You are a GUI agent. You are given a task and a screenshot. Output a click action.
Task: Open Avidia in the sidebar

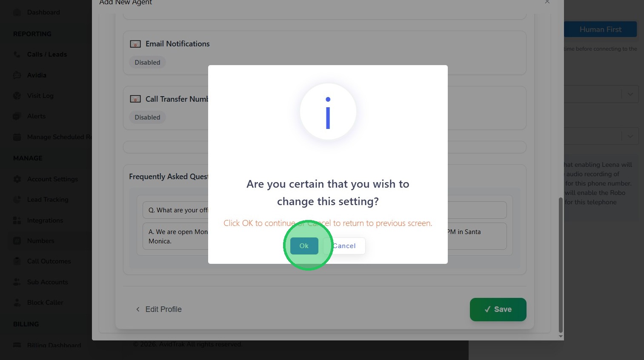pyautogui.click(x=37, y=75)
